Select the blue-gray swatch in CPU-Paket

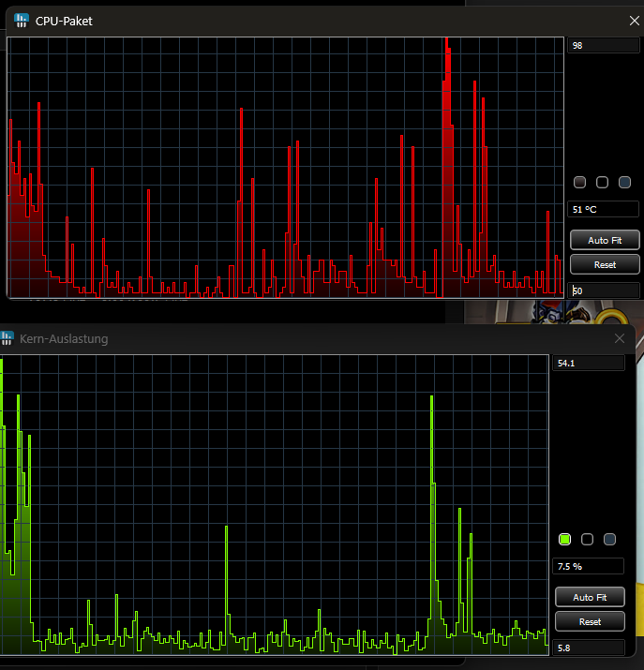click(x=624, y=183)
